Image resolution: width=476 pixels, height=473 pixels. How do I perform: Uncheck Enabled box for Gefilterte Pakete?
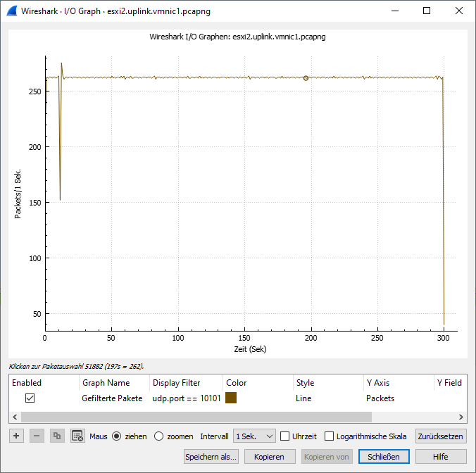click(x=30, y=398)
